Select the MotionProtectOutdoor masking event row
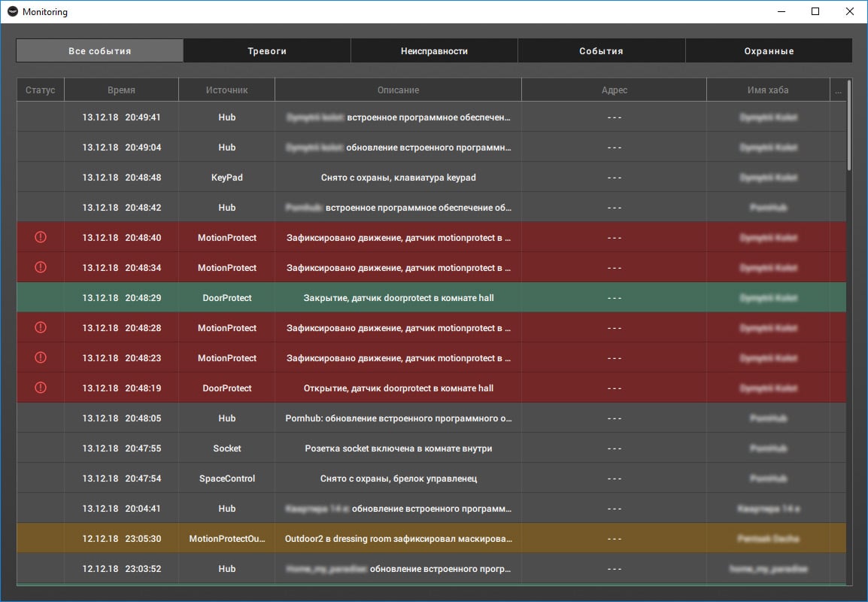The height and width of the screenshot is (602, 868). tap(397, 538)
